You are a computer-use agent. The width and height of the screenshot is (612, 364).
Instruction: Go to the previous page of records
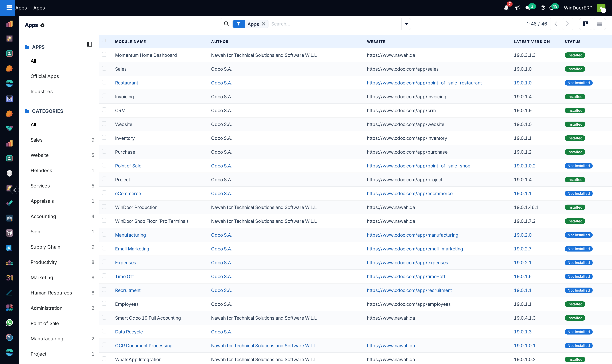556,24
